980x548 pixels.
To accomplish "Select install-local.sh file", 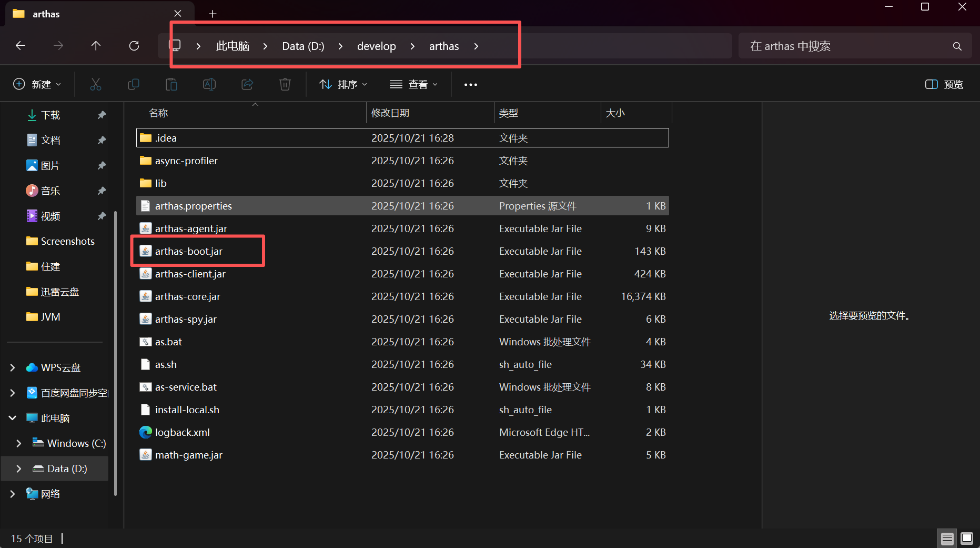I will tap(402, 410).
